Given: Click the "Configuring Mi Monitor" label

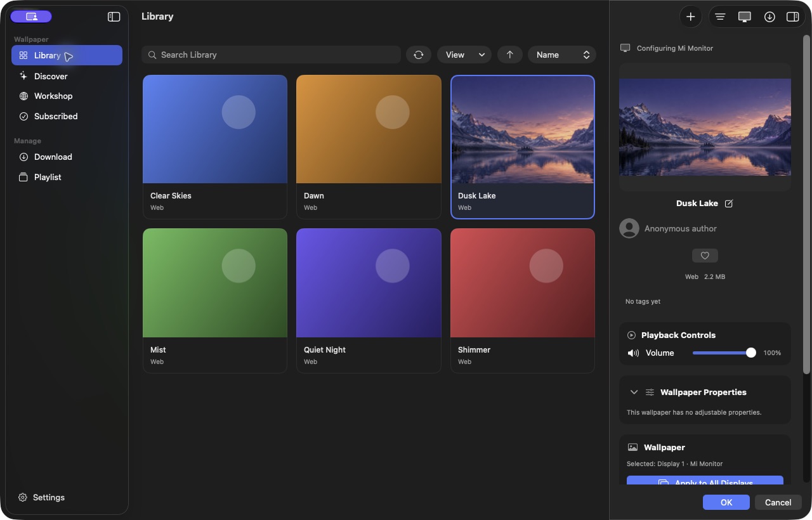Looking at the screenshot, I should (675, 48).
